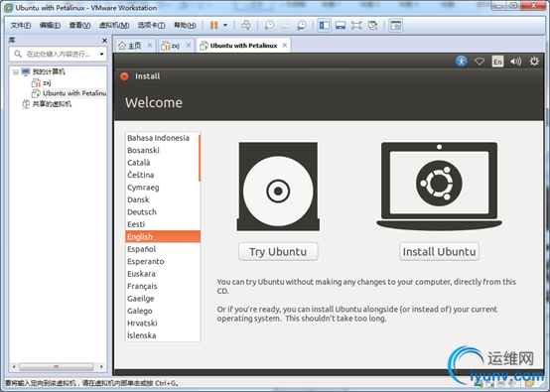This screenshot has height=392, width=550.
Task: Open the 虚拟机(M) menu
Action: click(114, 25)
